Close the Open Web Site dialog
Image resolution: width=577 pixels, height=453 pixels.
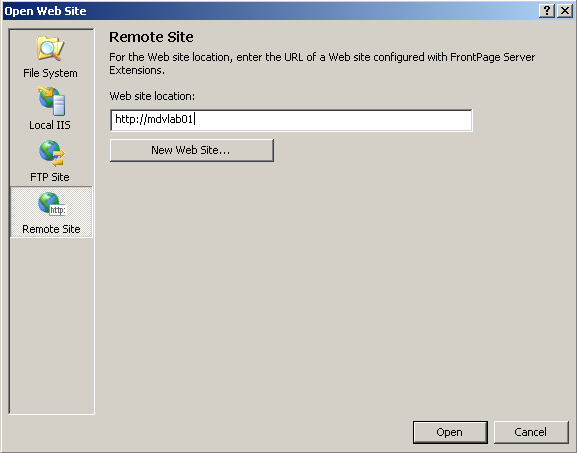click(564, 11)
